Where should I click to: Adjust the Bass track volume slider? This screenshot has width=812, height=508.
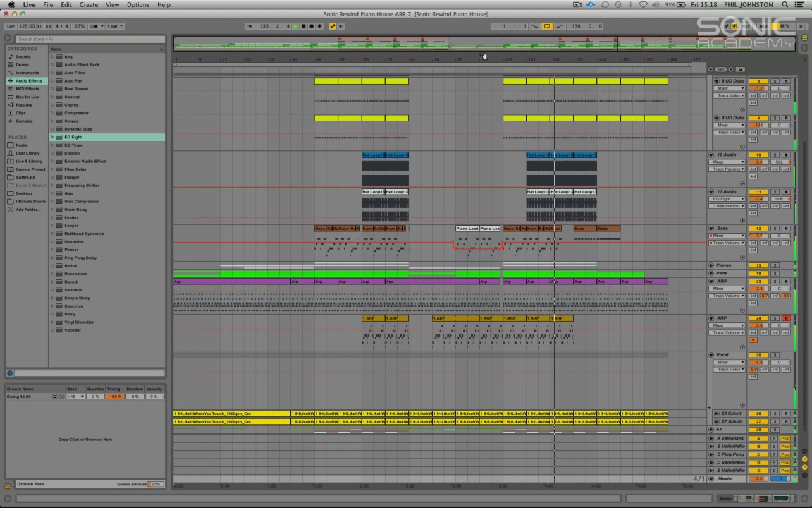(758, 236)
